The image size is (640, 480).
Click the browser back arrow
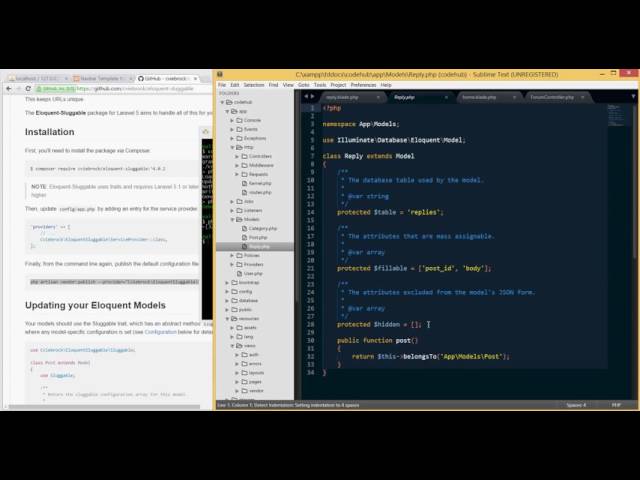tap(9, 89)
